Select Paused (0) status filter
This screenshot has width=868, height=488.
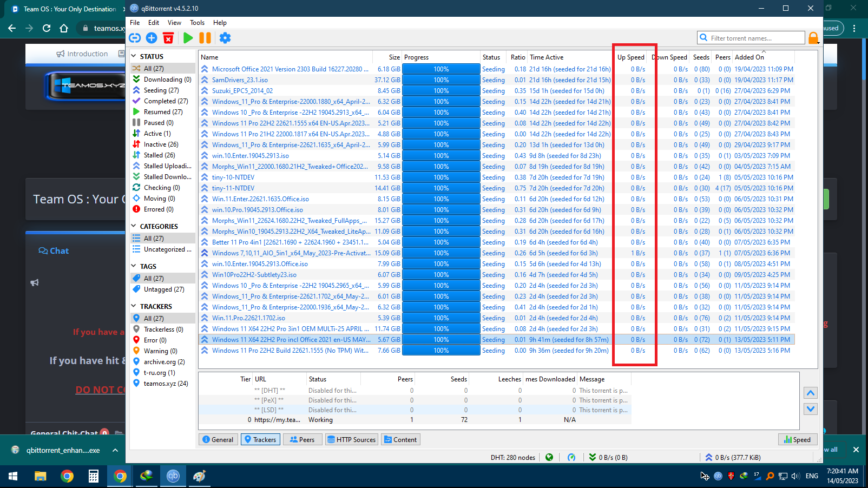coord(162,123)
